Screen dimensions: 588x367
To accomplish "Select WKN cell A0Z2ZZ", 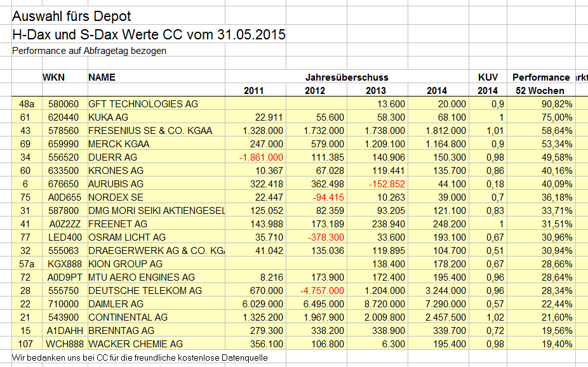I will coord(65,224).
